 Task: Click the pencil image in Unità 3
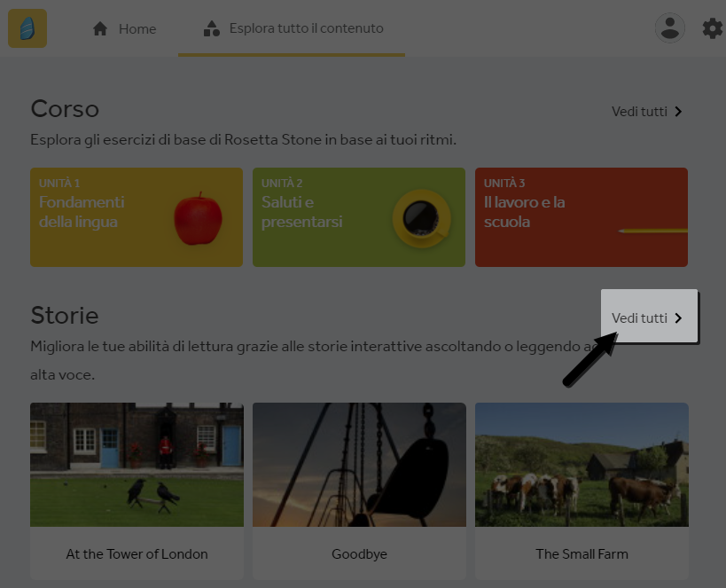pos(652,231)
